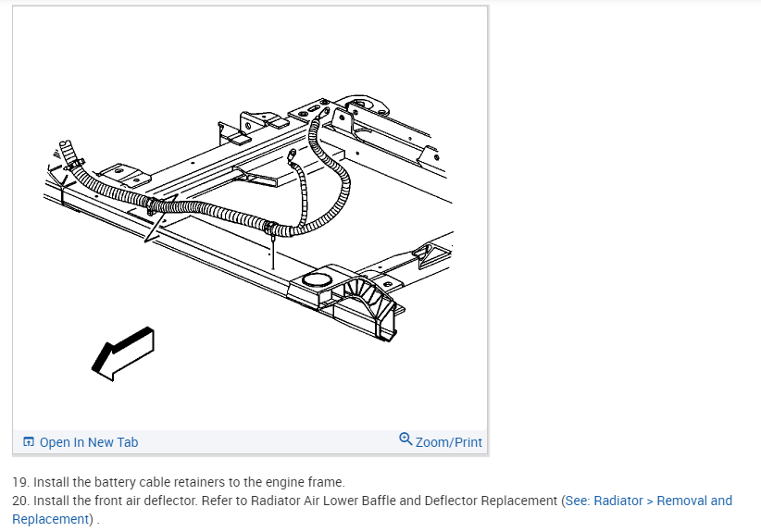Click the upper right mounting bracket of the frame
Viewport: 761px width, 532px height.
pyautogui.click(x=362, y=107)
